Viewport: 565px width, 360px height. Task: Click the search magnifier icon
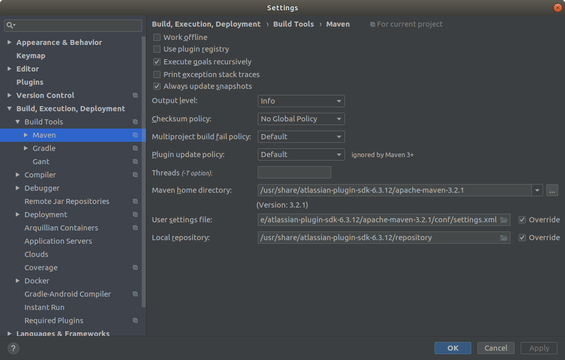coord(10,25)
